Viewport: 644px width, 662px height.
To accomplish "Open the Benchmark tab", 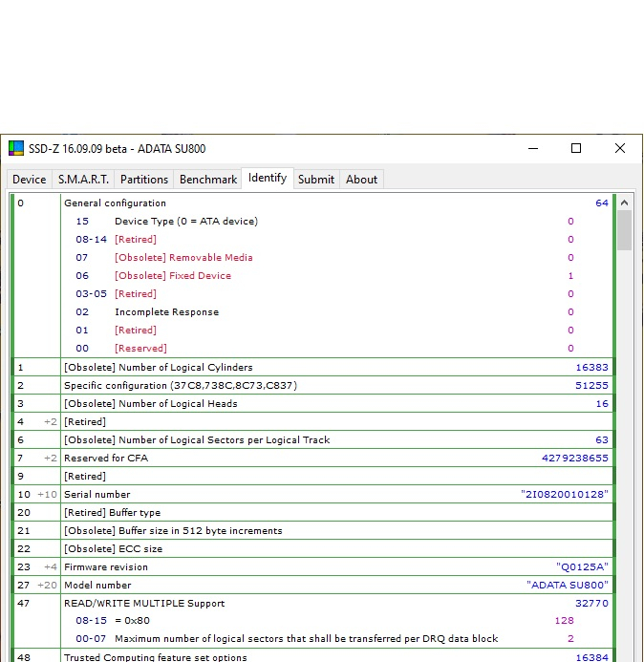I will tap(207, 180).
